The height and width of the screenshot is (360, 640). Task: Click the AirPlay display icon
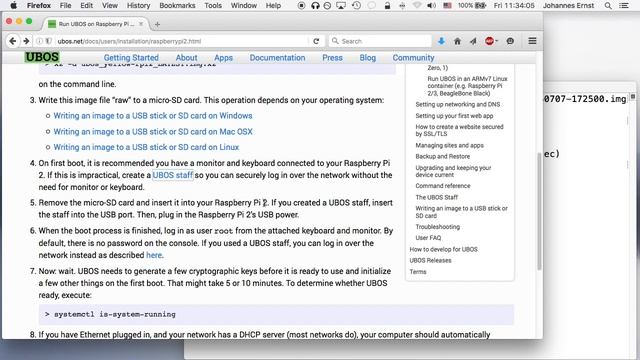pos(341,6)
